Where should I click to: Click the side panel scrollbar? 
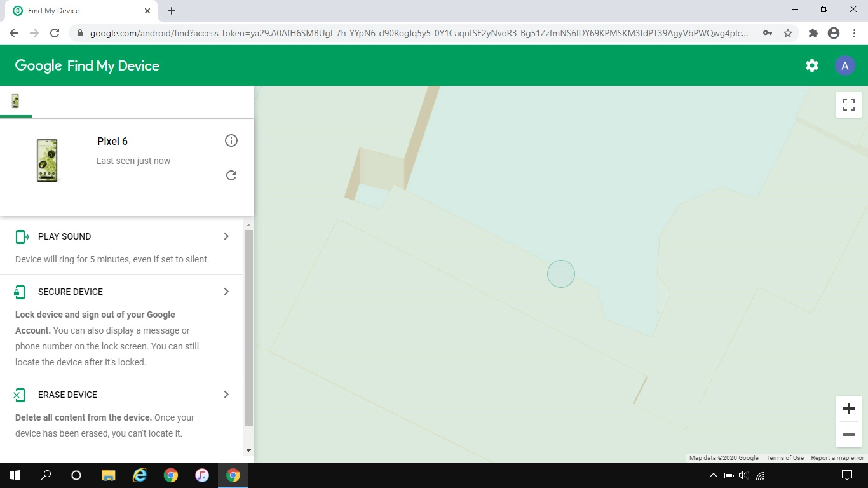pos(248,327)
